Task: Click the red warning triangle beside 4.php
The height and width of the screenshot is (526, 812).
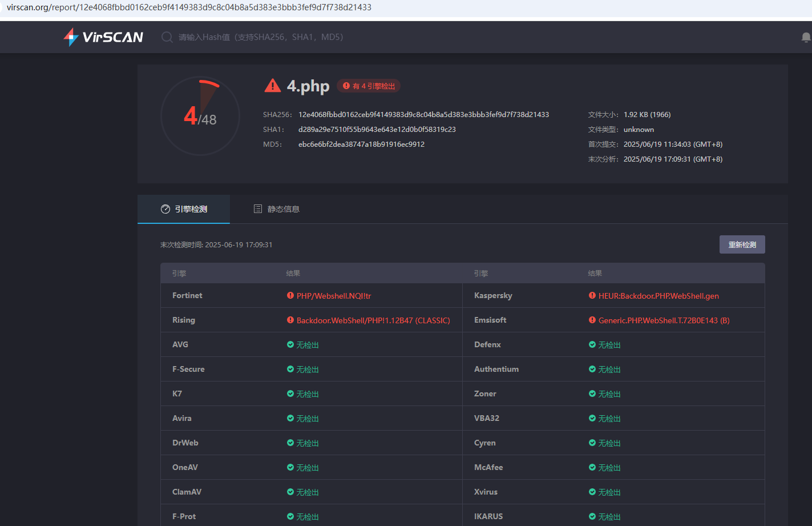Action: 272,86
